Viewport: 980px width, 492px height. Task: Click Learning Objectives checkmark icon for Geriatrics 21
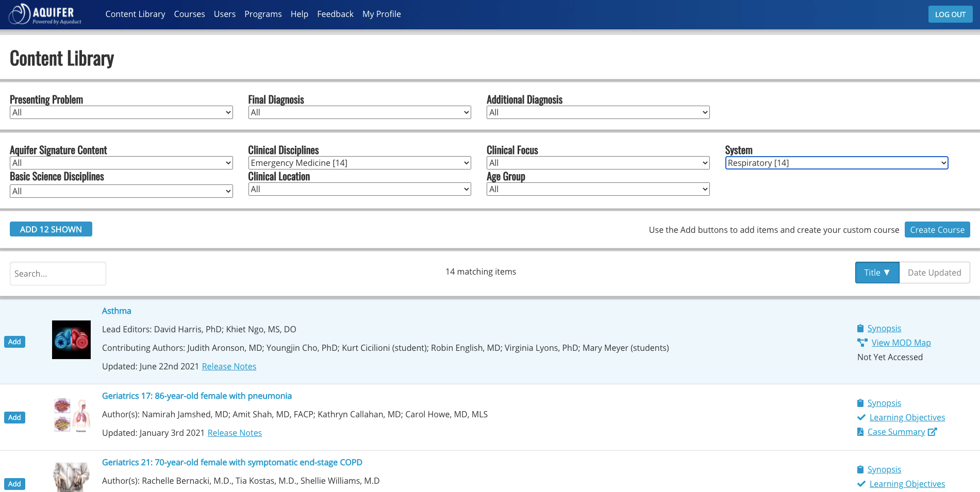[x=861, y=484]
